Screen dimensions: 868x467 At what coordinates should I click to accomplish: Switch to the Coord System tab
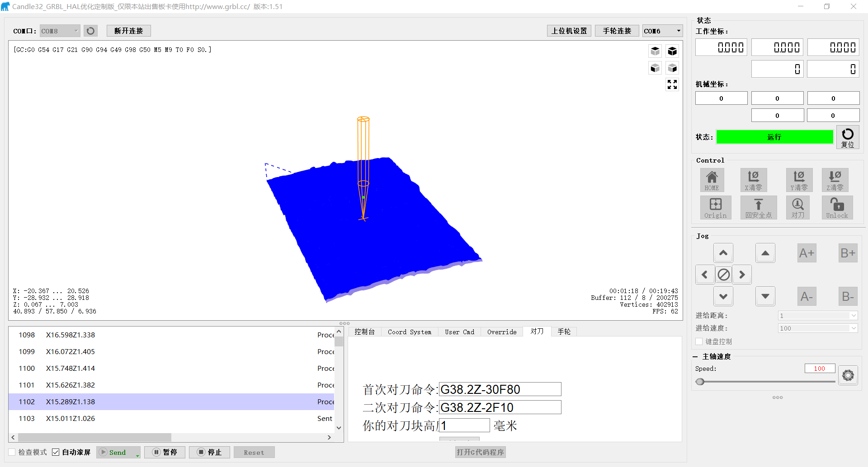pos(410,332)
